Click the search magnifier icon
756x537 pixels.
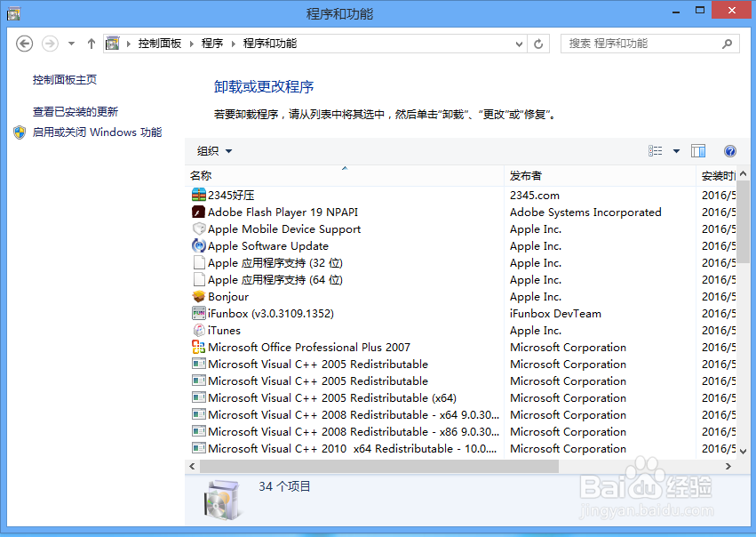[x=727, y=44]
